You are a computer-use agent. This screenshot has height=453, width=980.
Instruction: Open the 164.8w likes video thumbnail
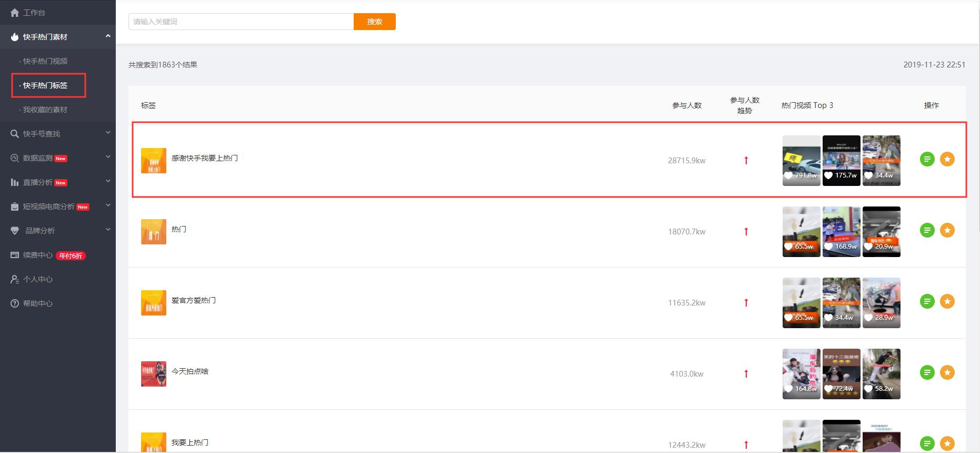point(802,374)
